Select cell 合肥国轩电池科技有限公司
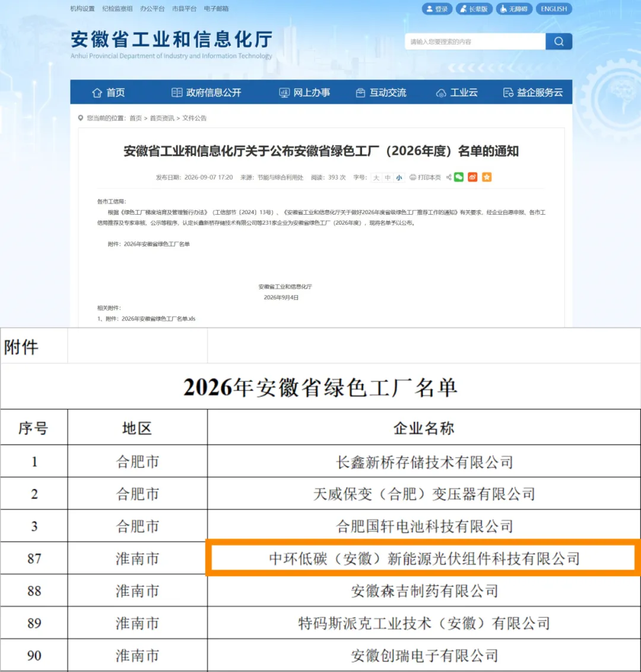 [424, 526]
